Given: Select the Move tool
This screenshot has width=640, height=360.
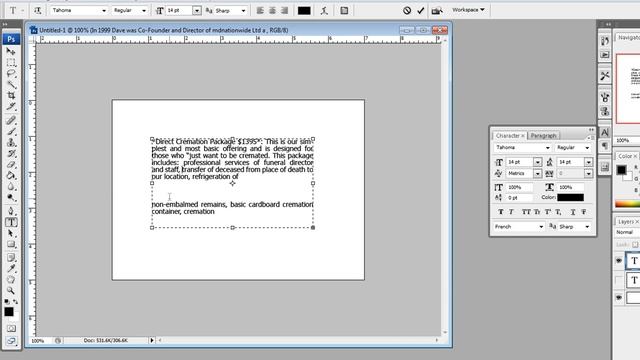Looking at the screenshot, I should pyautogui.click(x=11, y=51).
